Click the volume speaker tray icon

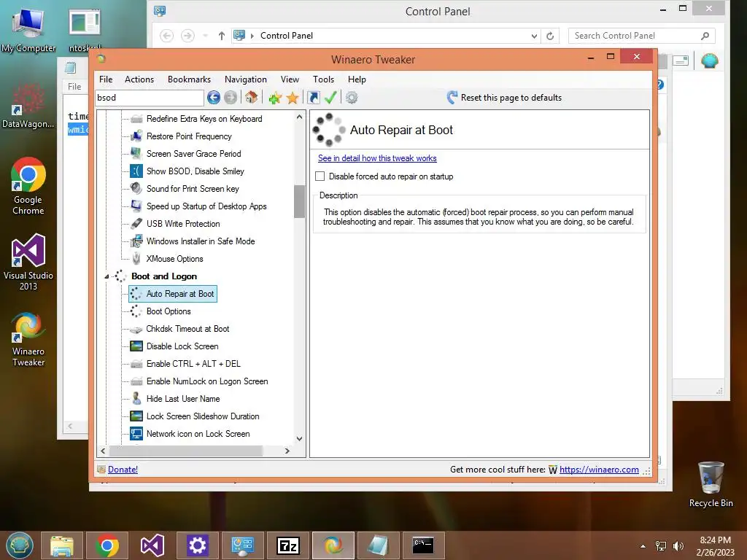tap(678, 546)
